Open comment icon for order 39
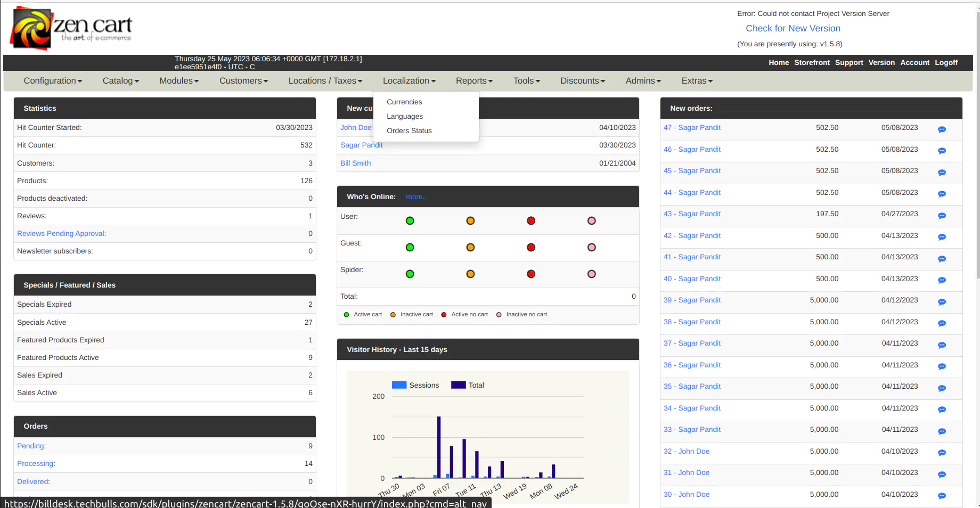This screenshot has height=508, width=980. (x=942, y=302)
